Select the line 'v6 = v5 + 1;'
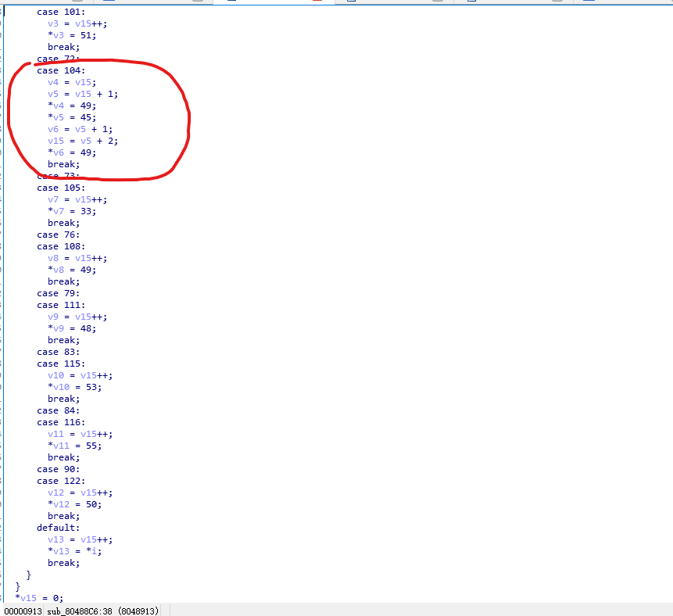The width and height of the screenshot is (673, 616). point(80,129)
